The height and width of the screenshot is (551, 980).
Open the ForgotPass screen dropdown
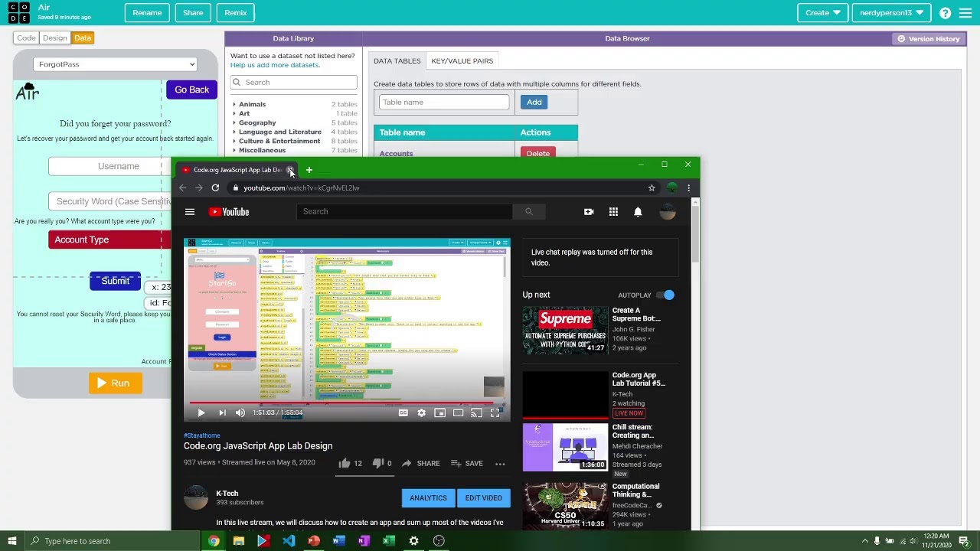[115, 64]
